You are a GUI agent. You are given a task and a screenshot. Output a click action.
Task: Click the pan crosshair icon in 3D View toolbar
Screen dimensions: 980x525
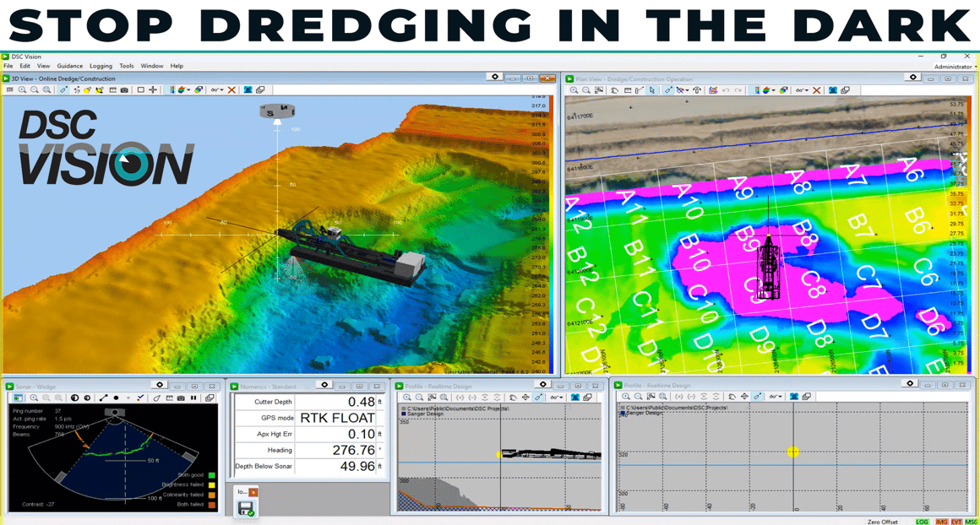coord(153,89)
